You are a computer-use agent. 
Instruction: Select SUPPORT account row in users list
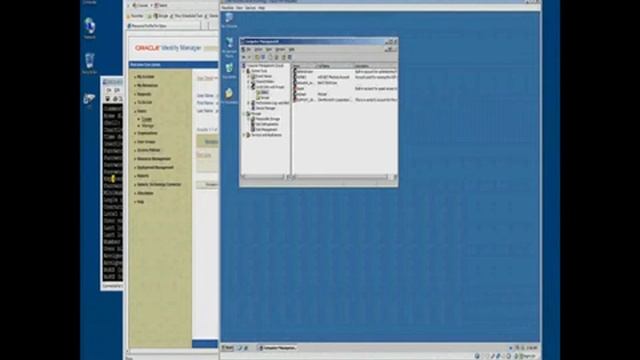344,100
